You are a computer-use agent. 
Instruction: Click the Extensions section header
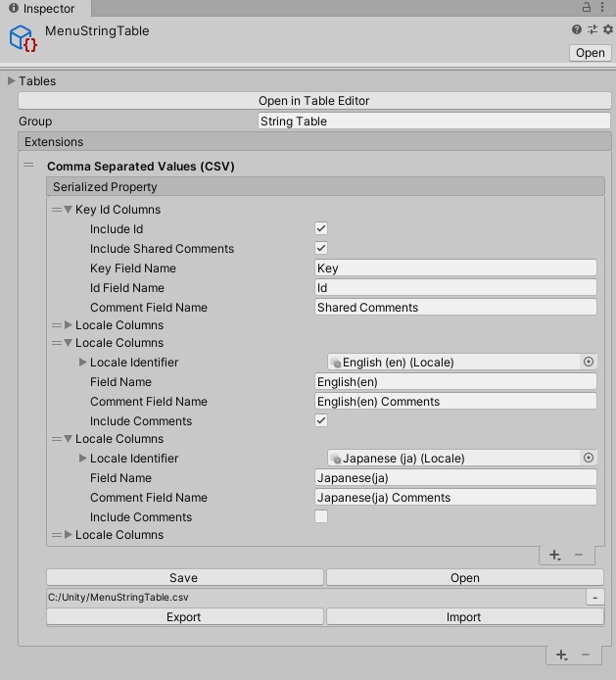(x=315, y=142)
